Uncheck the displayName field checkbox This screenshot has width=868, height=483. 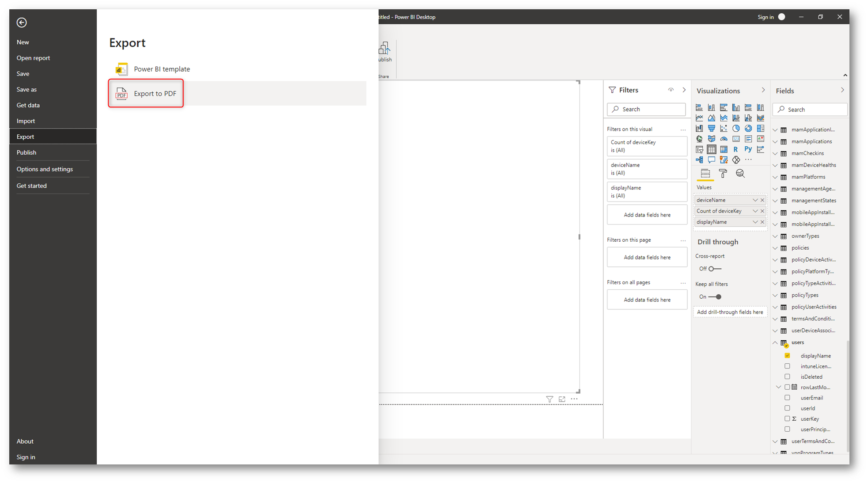click(x=787, y=355)
